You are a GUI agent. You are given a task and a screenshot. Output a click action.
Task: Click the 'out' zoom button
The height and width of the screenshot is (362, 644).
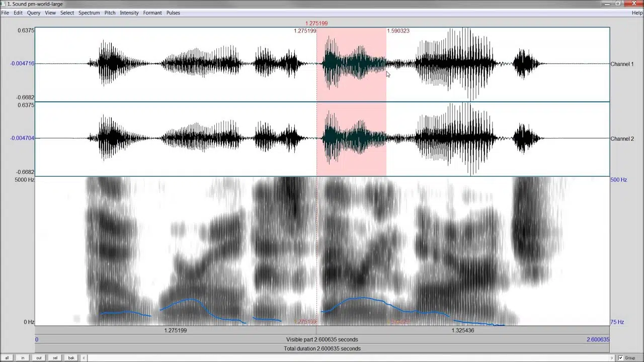[x=39, y=358]
